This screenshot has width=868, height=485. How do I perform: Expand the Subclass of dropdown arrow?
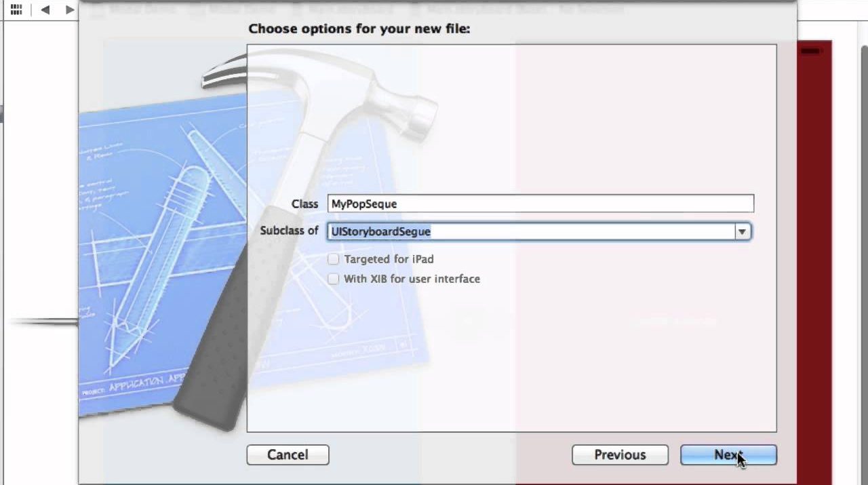coord(742,232)
